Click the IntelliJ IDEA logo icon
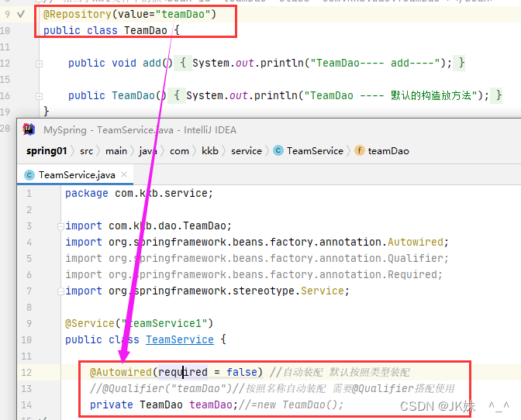 coord(29,129)
